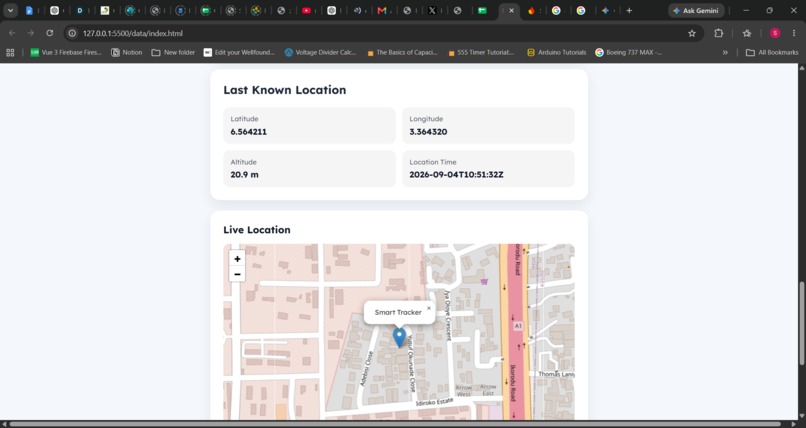Open The Basics of Capaci... bookmark

click(402, 52)
